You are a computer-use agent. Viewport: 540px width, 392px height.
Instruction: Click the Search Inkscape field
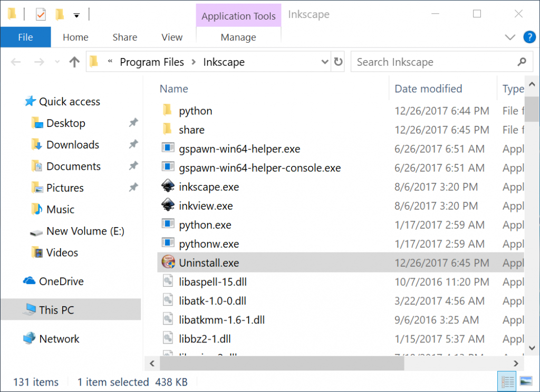pyautogui.click(x=442, y=62)
